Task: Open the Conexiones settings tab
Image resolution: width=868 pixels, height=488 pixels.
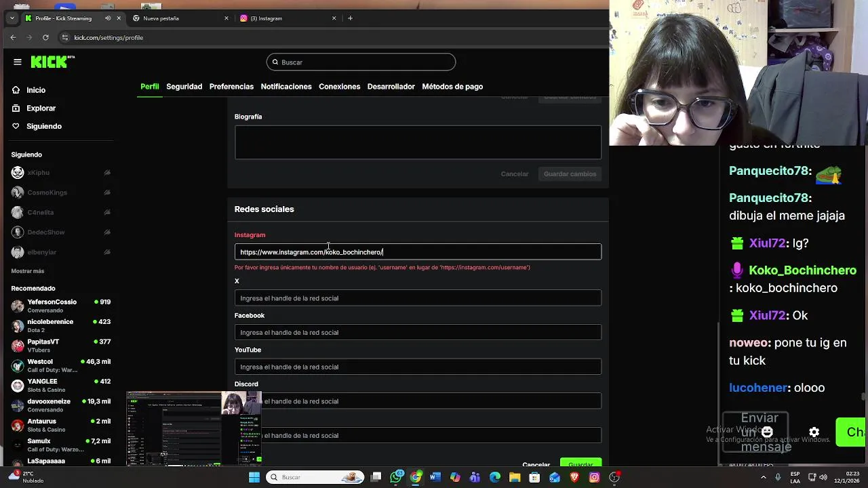Action: pyautogui.click(x=339, y=87)
